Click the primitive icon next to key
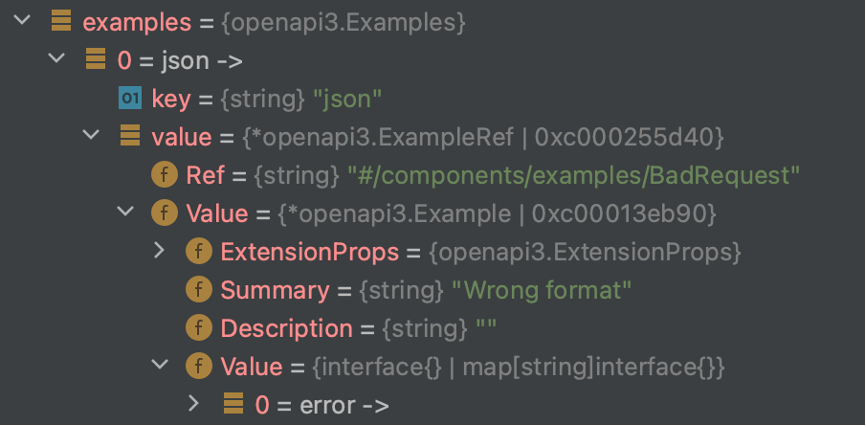The height and width of the screenshot is (427, 866). tap(130, 98)
